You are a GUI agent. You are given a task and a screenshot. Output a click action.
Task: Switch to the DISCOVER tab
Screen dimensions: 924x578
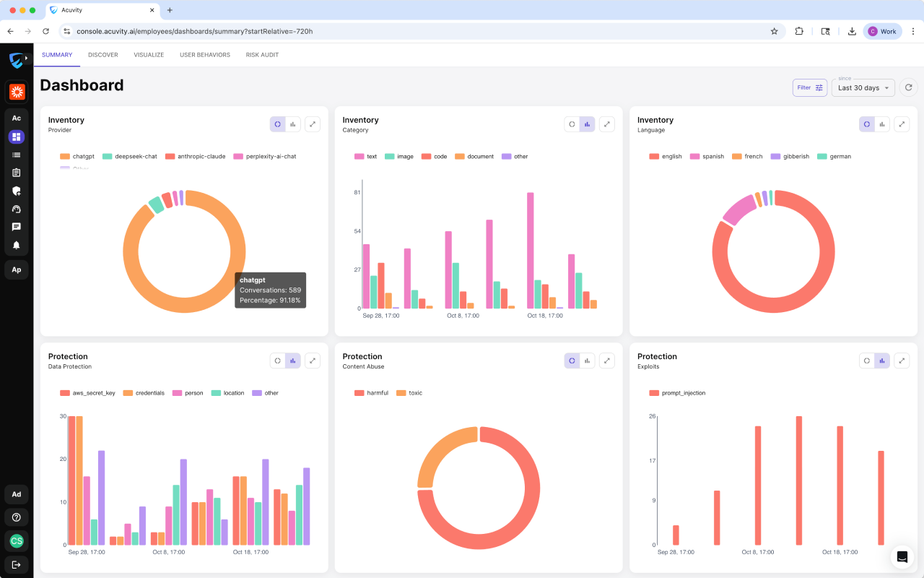[103, 55]
